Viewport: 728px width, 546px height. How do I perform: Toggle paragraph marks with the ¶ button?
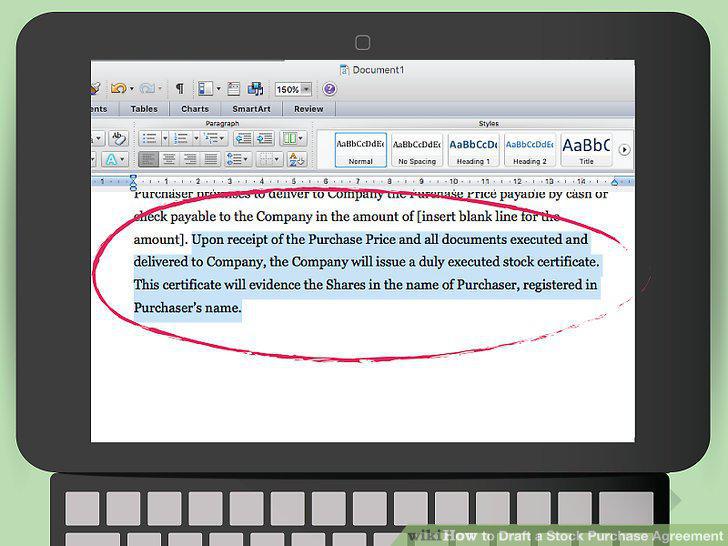coord(180,88)
